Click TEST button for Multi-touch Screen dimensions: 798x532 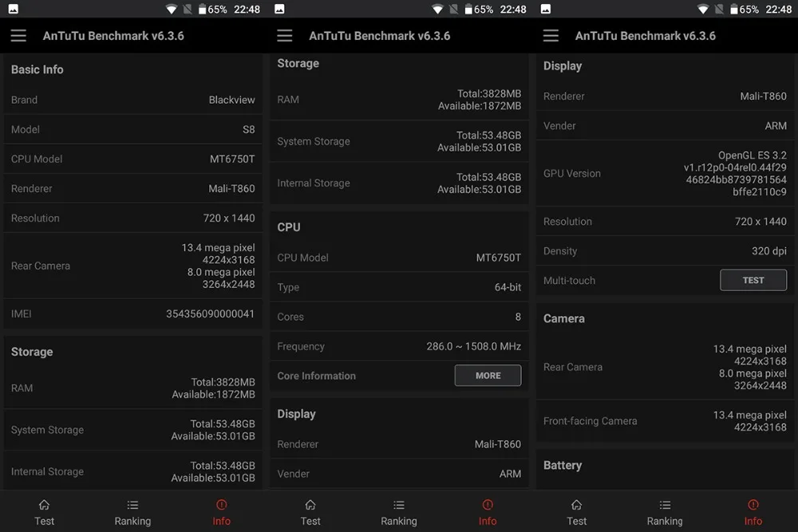[753, 280]
